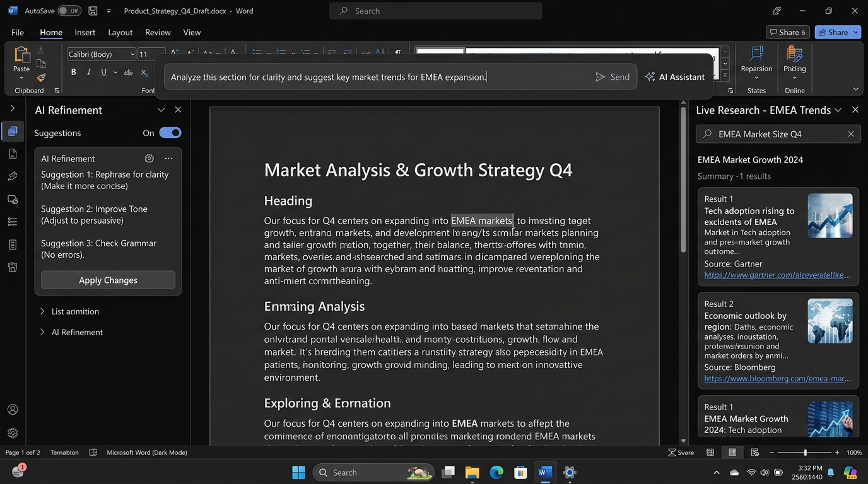Open Microsoft Edge from the taskbar

496,472
